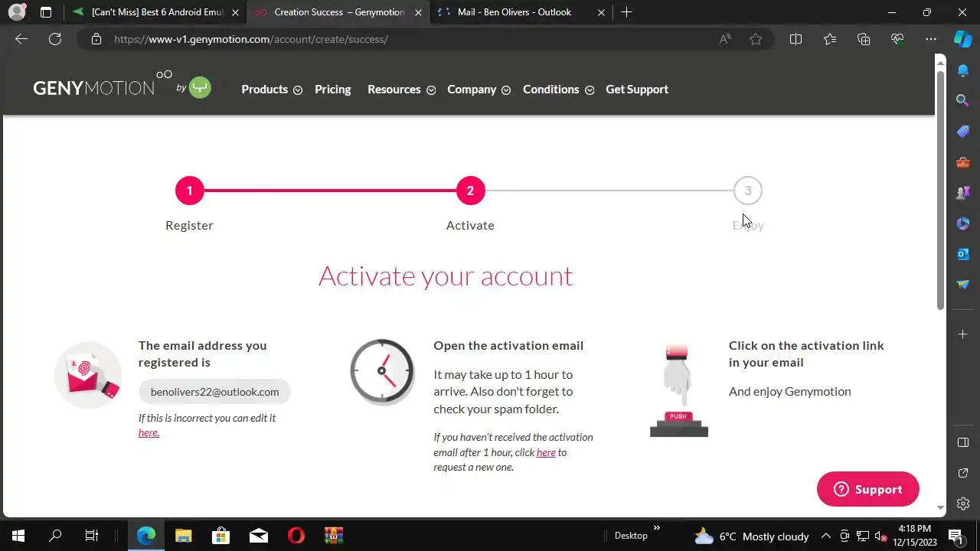Open sidebar Drop paper plane icon
The width and height of the screenshot is (980, 551).
(x=963, y=285)
